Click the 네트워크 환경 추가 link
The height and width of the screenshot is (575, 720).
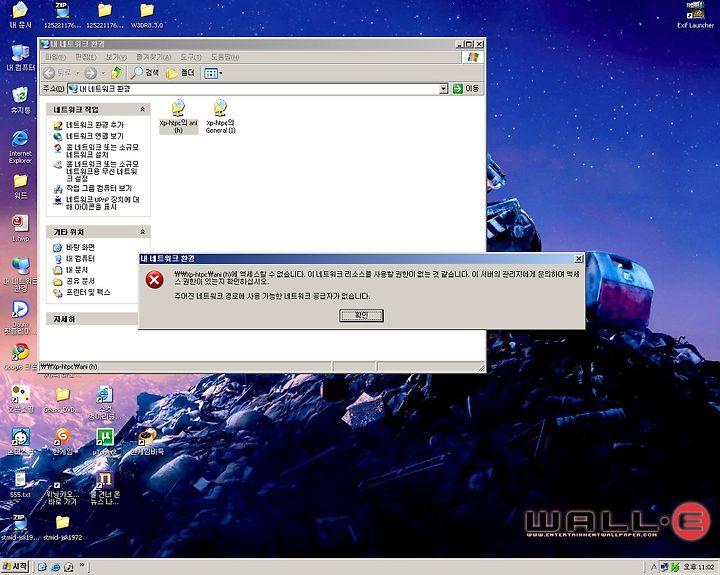coord(95,125)
